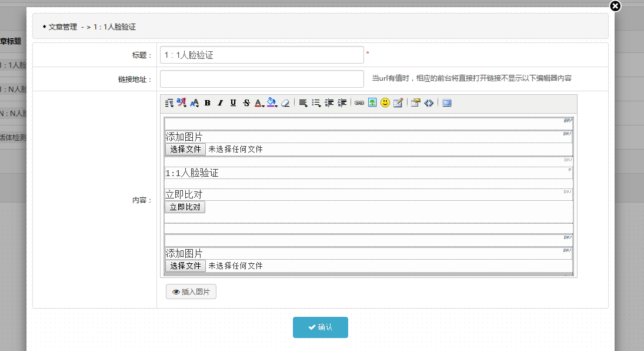Click the eraser remove-format icon

pyautogui.click(x=285, y=103)
